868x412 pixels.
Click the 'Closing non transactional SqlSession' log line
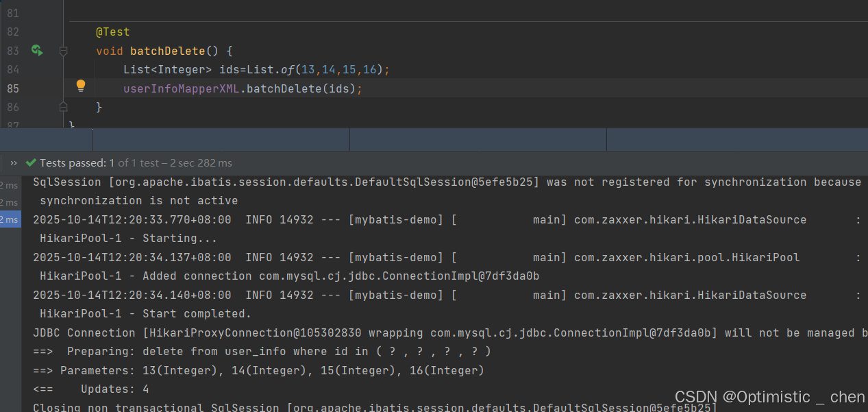pos(375,407)
